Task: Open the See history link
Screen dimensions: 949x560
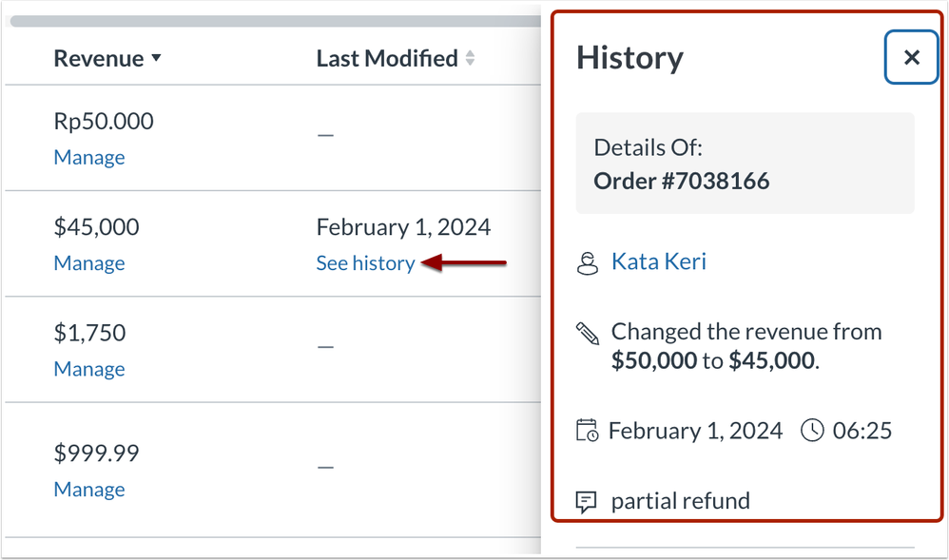Action: [x=365, y=263]
